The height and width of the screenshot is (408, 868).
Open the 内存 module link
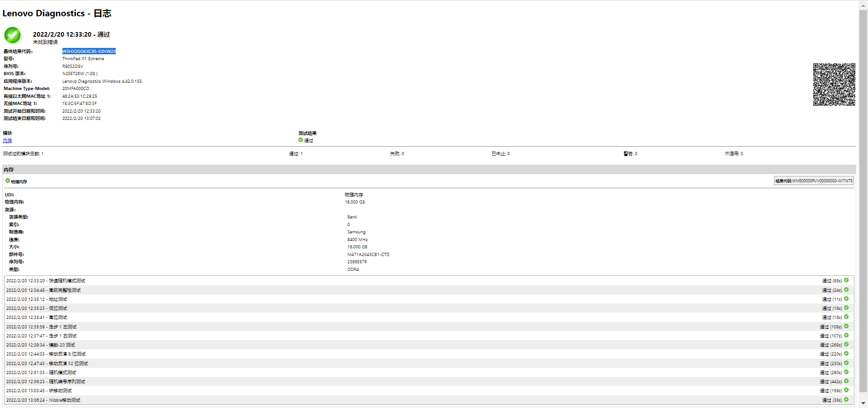point(7,141)
